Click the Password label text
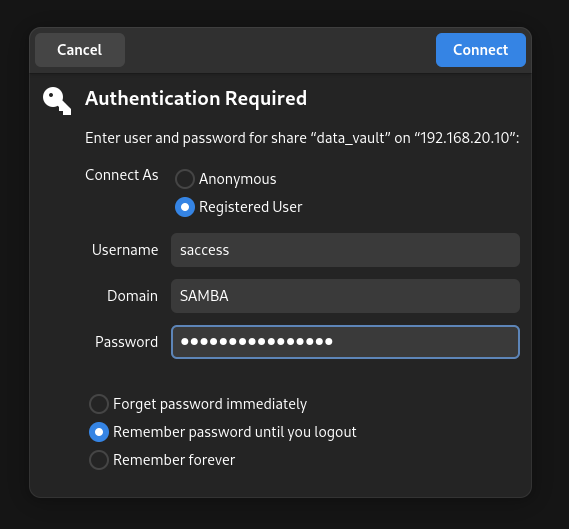The height and width of the screenshot is (529, 569). pos(126,342)
